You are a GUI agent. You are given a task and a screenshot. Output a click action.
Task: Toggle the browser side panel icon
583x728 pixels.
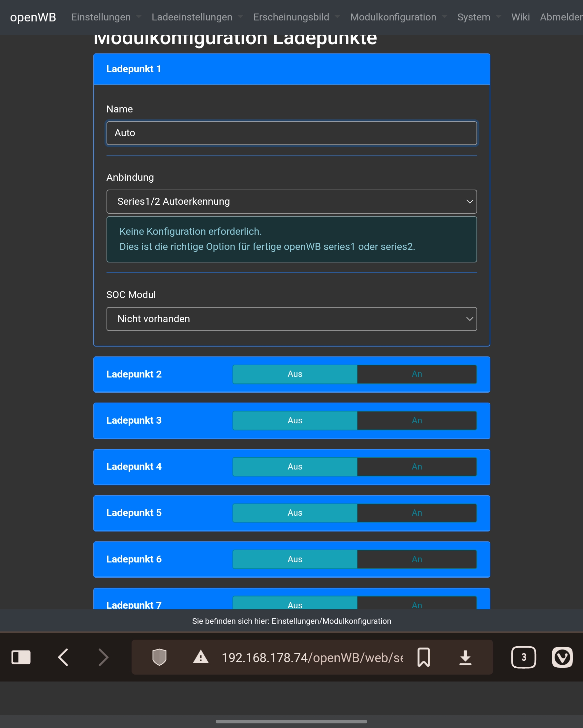[21, 657]
